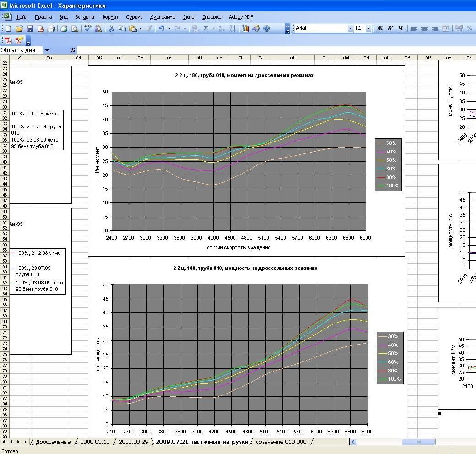The width and height of the screenshot is (476, 454).
Task: Toggle center text alignment
Action: pyautogui.click(x=424, y=28)
